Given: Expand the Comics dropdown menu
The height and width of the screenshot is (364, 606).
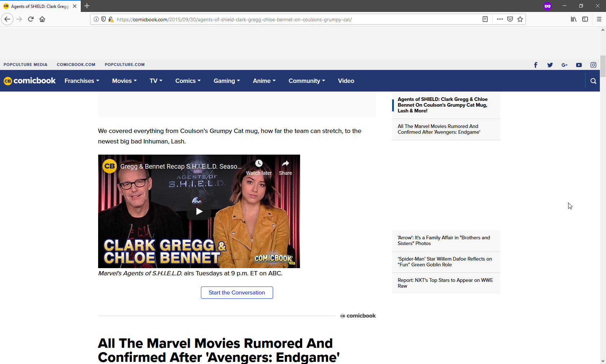Looking at the screenshot, I should point(188,81).
